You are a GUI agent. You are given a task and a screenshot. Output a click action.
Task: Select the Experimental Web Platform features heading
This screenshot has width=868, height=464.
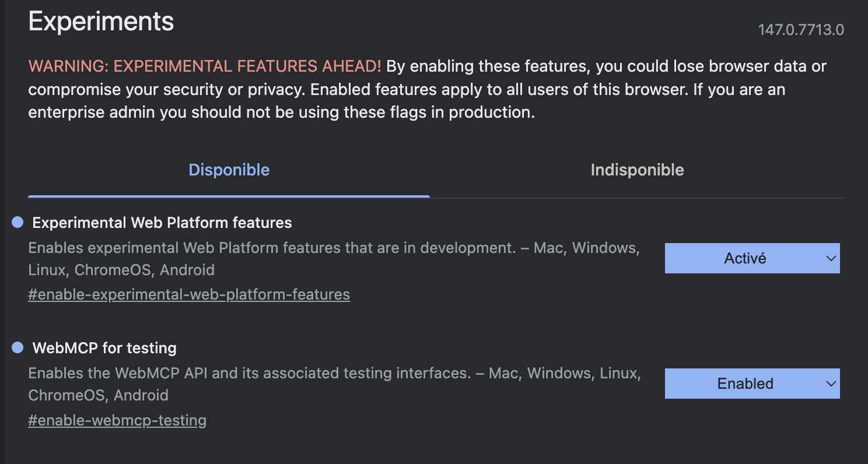click(x=162, y=223)
